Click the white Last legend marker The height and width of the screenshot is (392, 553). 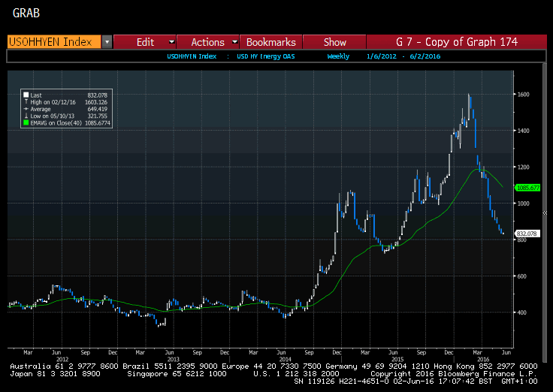(x=25, y=94)
